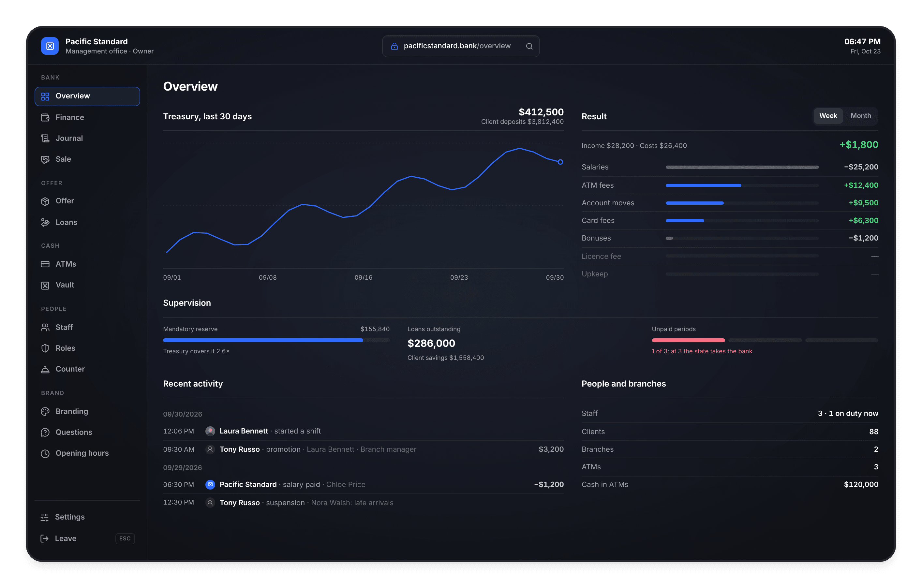Click the Salaries row amount −$25,200

tap(861, 167)
